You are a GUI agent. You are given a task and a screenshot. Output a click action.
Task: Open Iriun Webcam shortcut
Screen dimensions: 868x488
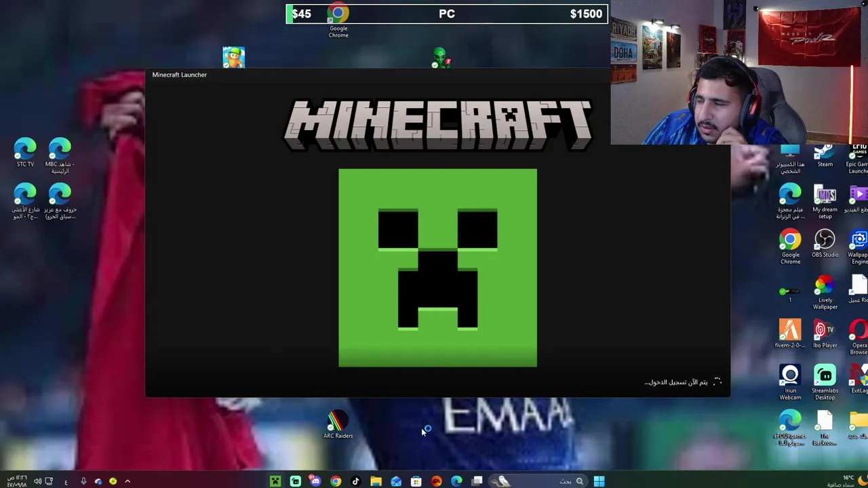click(x=790, y=382)
